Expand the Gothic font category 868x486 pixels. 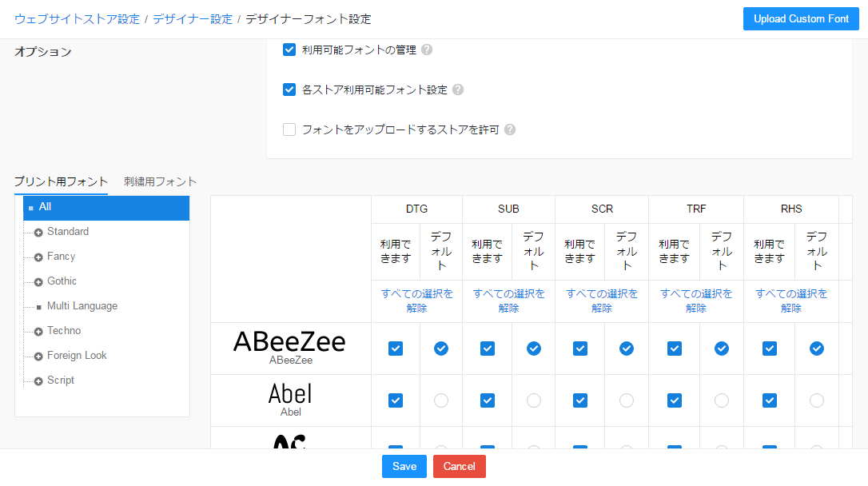[38, 282]
